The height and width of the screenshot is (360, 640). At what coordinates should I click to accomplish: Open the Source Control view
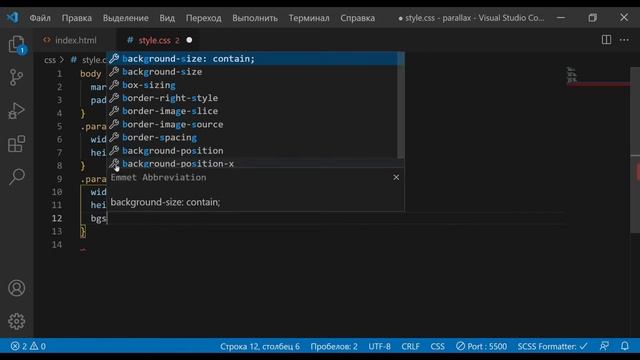pos(16,77)
